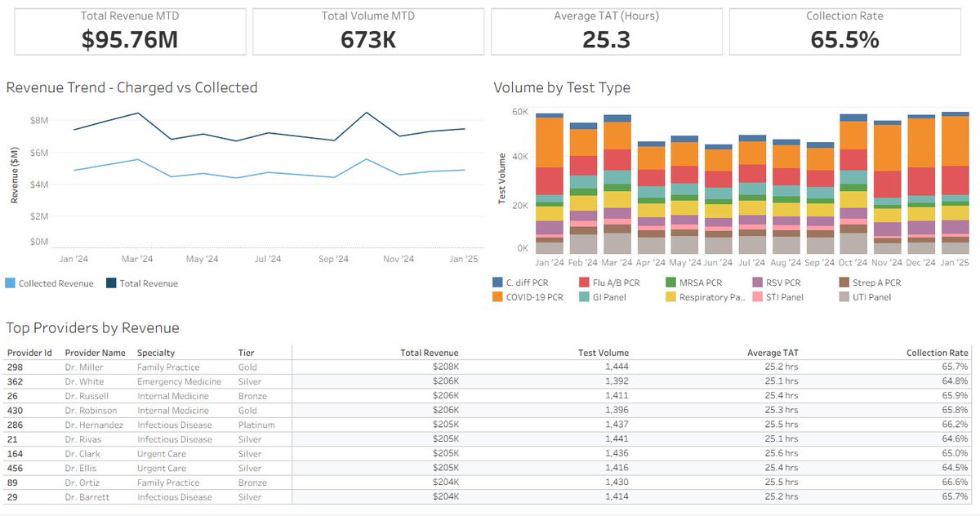This screenshot has width=980, height=516.
Task: Click the Mar '24 label on revenue axis
Action: coord(136,259)
